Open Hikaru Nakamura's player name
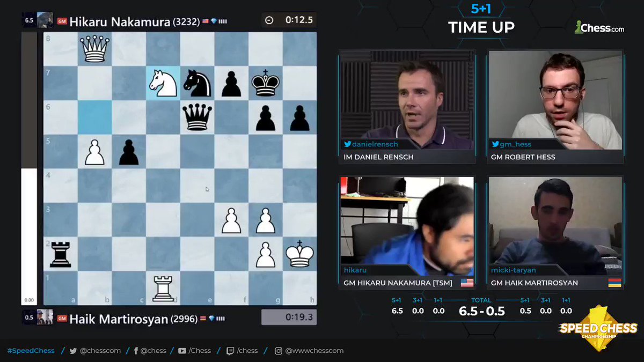Viewport: 644px width, 362px height. (120, 21)
